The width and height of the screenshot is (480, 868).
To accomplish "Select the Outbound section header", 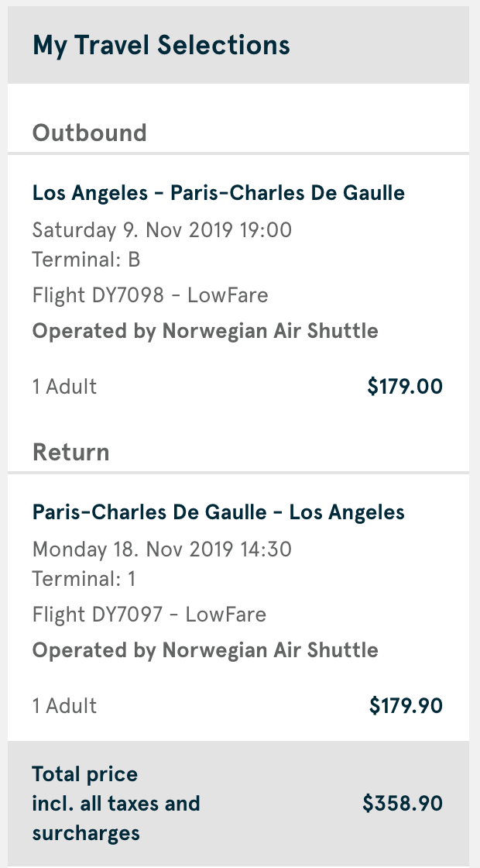I will [89, 133].
